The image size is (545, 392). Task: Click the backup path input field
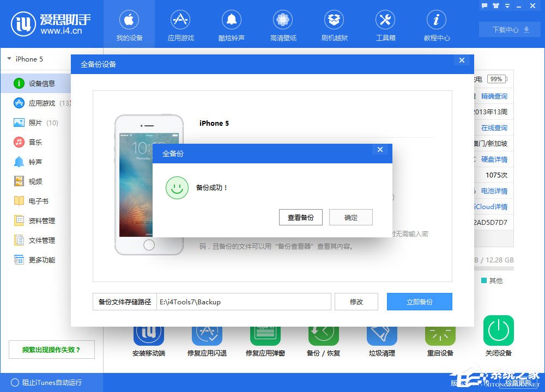(244, 302)
